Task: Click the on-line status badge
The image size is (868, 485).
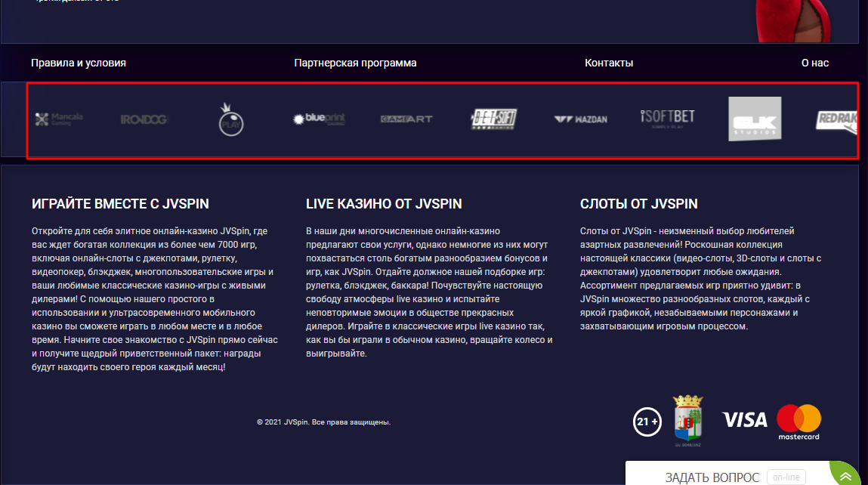Action: click(x=786, y=477)
